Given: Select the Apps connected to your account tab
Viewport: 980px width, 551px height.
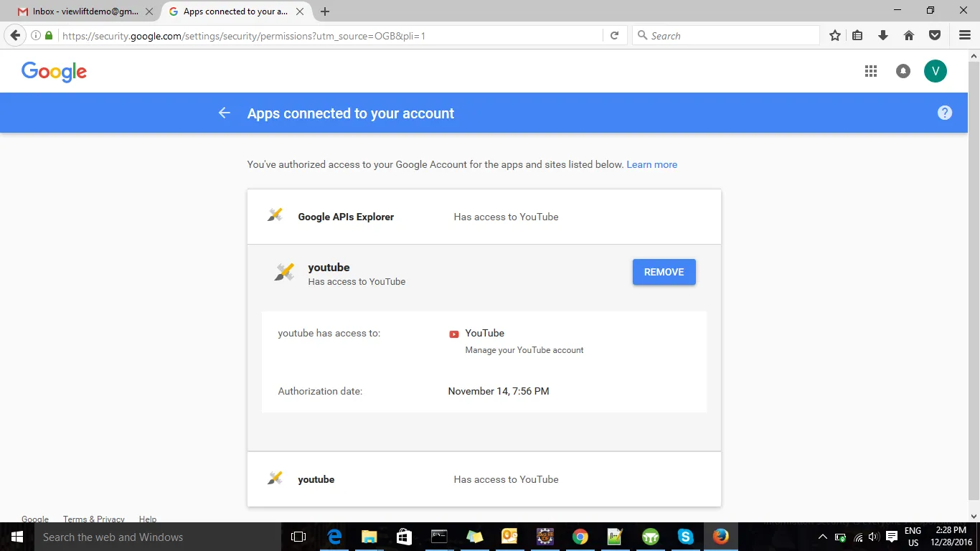Looking at the screenshot, I should coord(237,11).
